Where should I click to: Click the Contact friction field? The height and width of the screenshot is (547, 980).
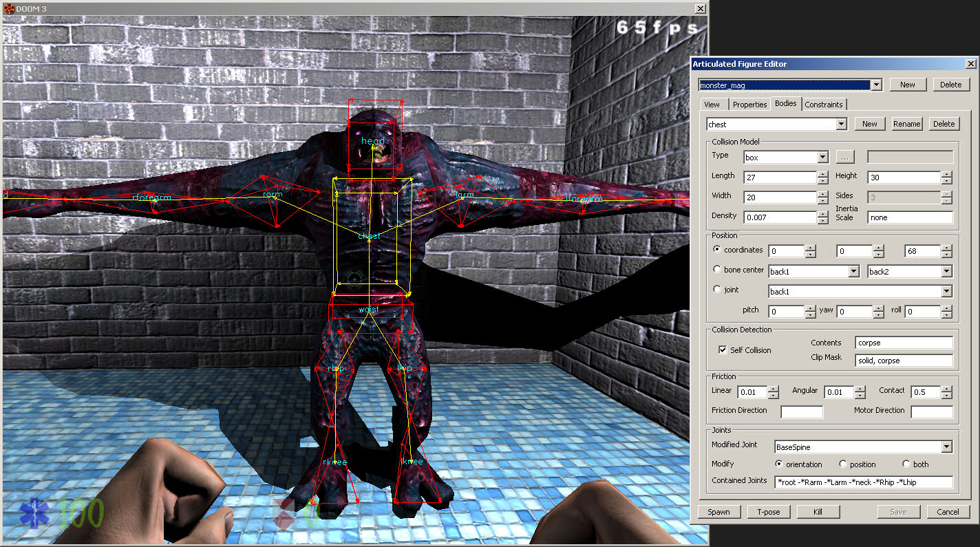tap(926, 392)
